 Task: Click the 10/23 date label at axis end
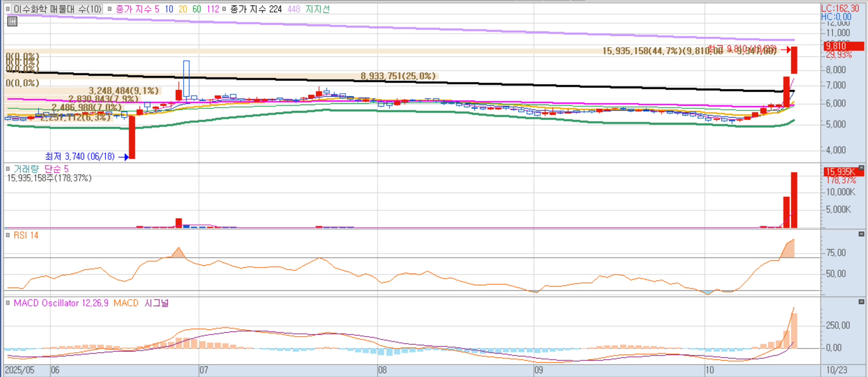coord(837,370)
